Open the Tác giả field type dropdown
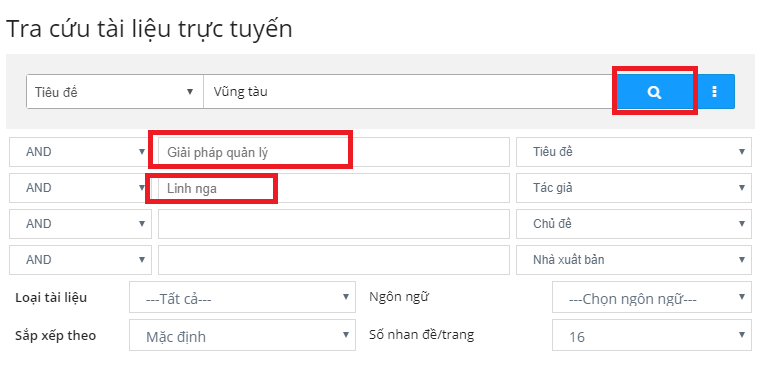The height and width of the screenshot is (376, 769). [x=634, y=188]
